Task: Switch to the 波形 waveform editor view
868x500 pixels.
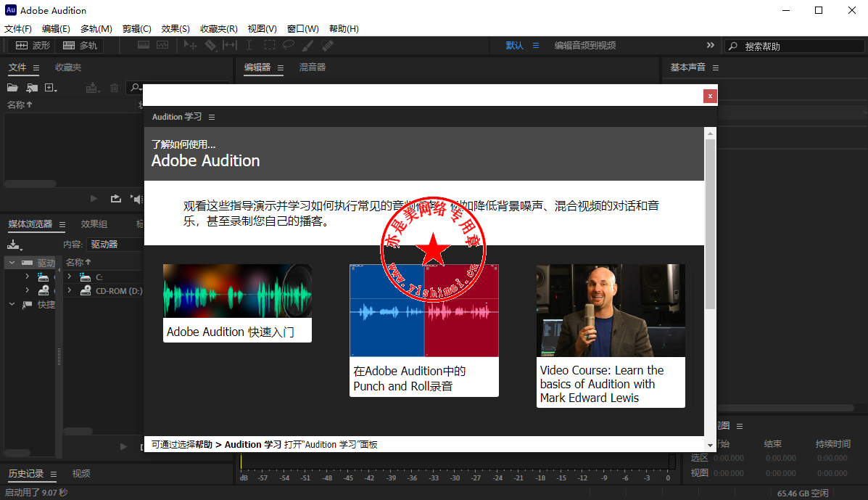Action: (33, 46)
